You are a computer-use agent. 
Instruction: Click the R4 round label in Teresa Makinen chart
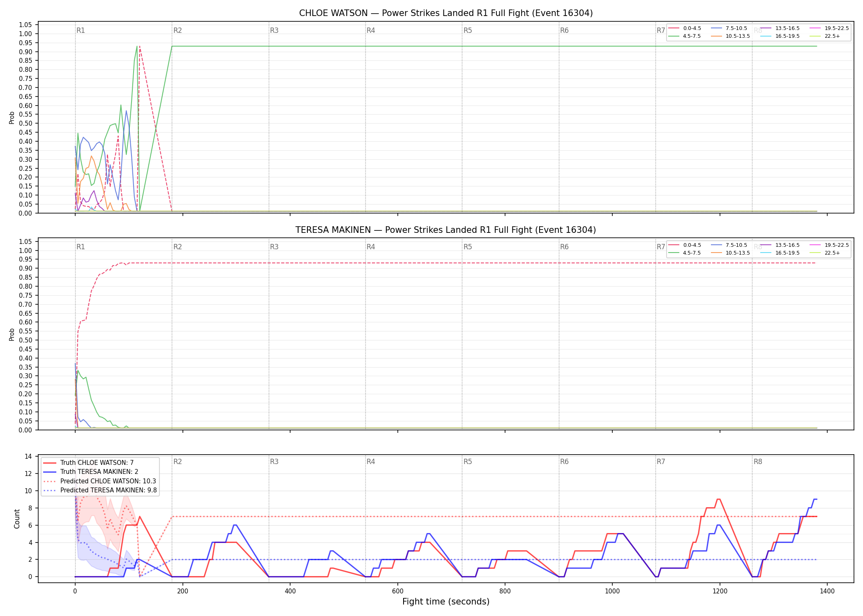pyautogui.click(x=371, y=247)
